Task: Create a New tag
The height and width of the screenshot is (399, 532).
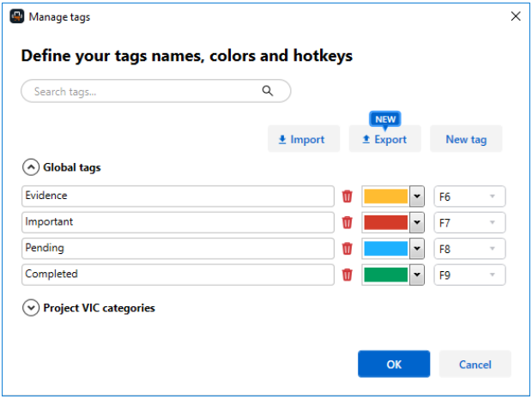Action: [x=466, y=139]
